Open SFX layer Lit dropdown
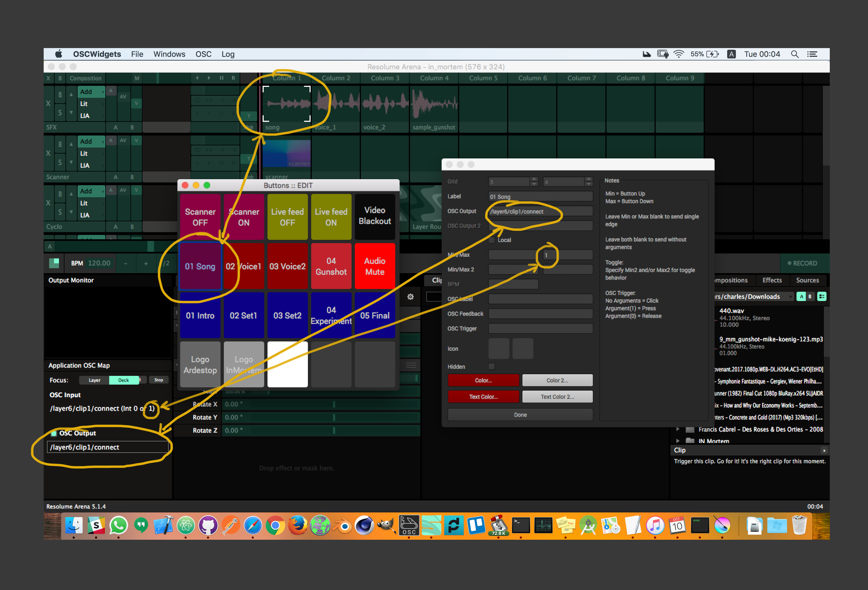The image size is (868, 590). click(91, 104)
